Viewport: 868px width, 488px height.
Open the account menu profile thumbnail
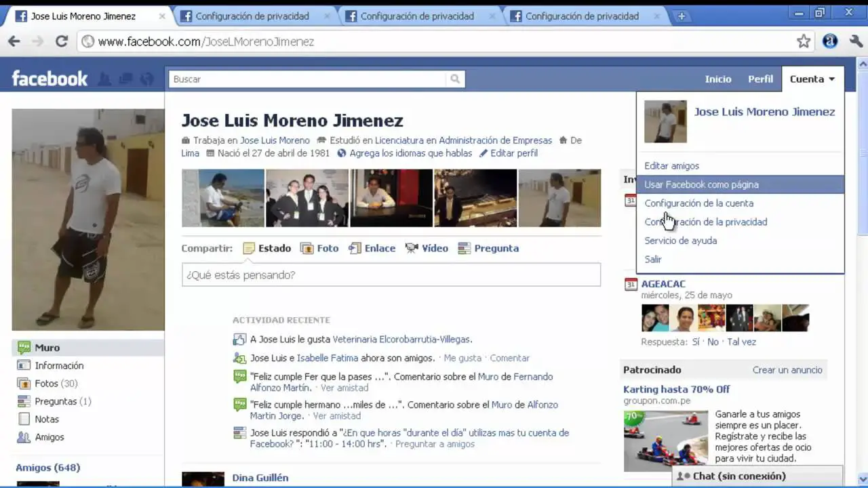pyautogui.click(x=665, y=122)
